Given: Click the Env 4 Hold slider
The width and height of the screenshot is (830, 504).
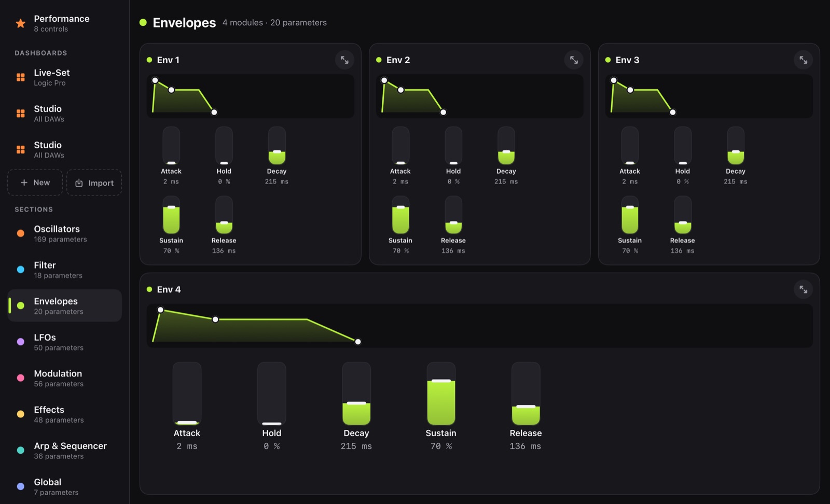Looking at the screenshot, I should click(272, 394).
